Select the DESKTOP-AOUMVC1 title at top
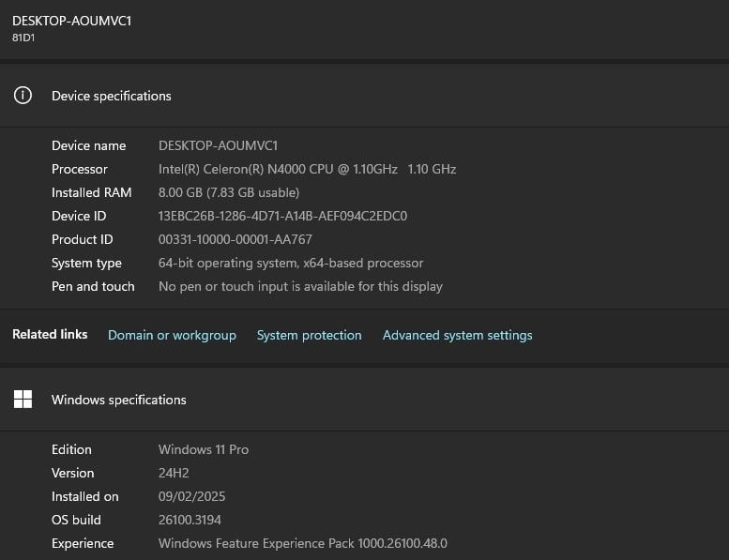This screenshot has height=560, width=729. tap(71, 21)
